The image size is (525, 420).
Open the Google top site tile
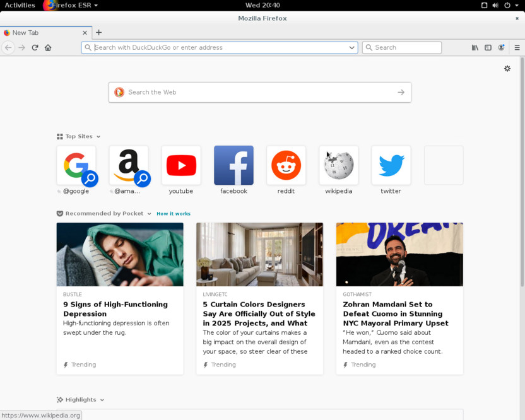tap(76, 165)
